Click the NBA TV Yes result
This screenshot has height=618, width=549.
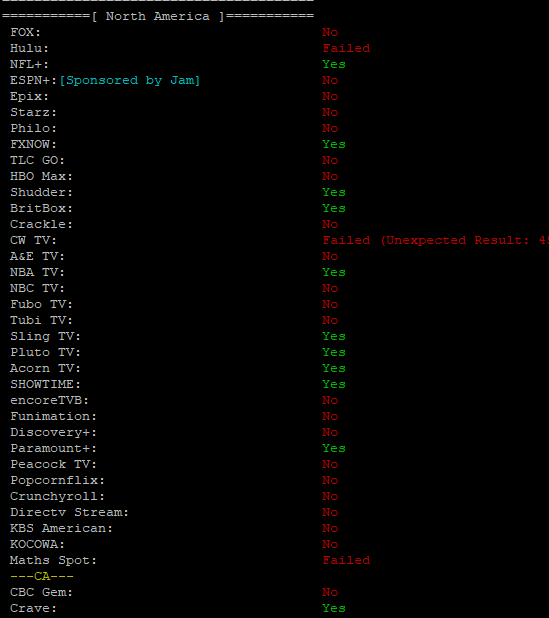(x=334, y=272)
